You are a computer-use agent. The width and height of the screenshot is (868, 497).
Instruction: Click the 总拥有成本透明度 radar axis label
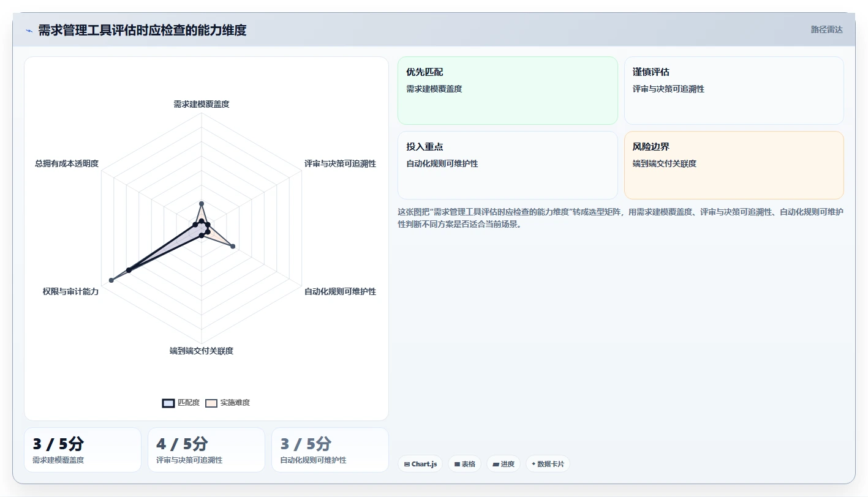pyautogui.click(x=67, y=163)
